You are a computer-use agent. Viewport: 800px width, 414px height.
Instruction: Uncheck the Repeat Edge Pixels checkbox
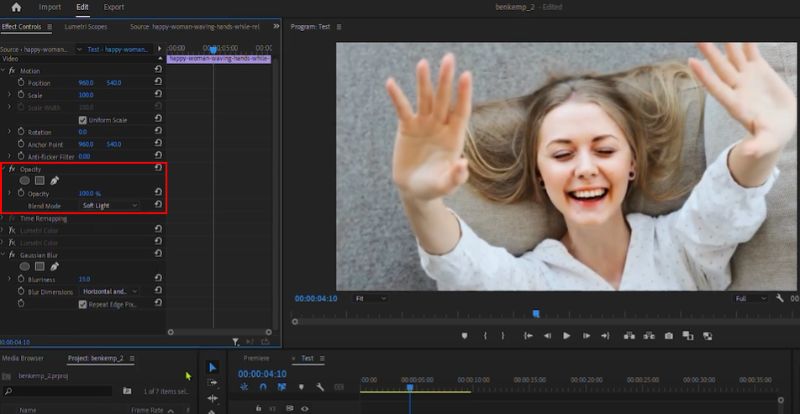point(83,304)
